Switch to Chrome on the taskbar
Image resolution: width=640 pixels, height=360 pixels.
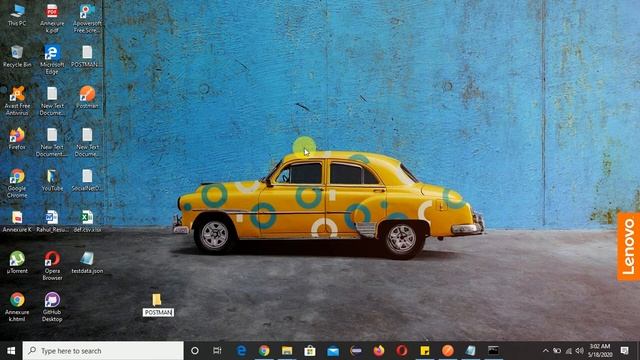pyautogui.click(x=264, y=351)
